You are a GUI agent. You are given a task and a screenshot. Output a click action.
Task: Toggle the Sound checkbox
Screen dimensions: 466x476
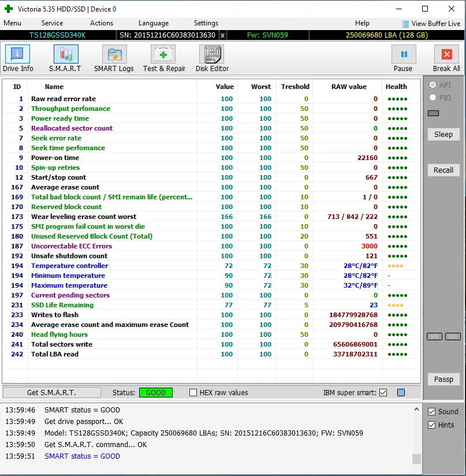[432, 412]
